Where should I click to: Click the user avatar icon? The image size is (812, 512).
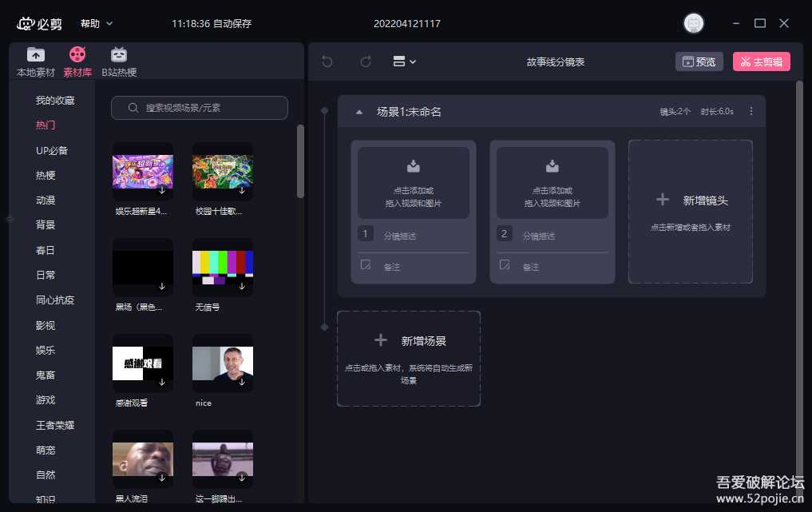694,23
